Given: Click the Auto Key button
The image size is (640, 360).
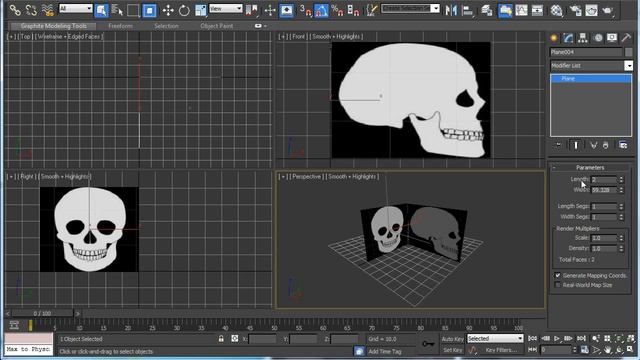Looking at the screenshot, I should coord(452,339).
